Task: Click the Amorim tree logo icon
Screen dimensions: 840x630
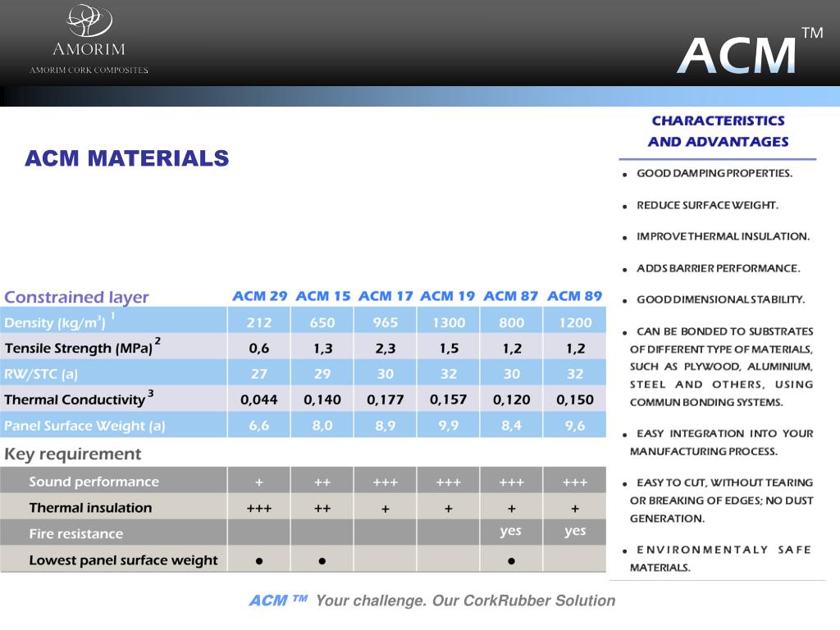Action: click(x=89, y=21)
